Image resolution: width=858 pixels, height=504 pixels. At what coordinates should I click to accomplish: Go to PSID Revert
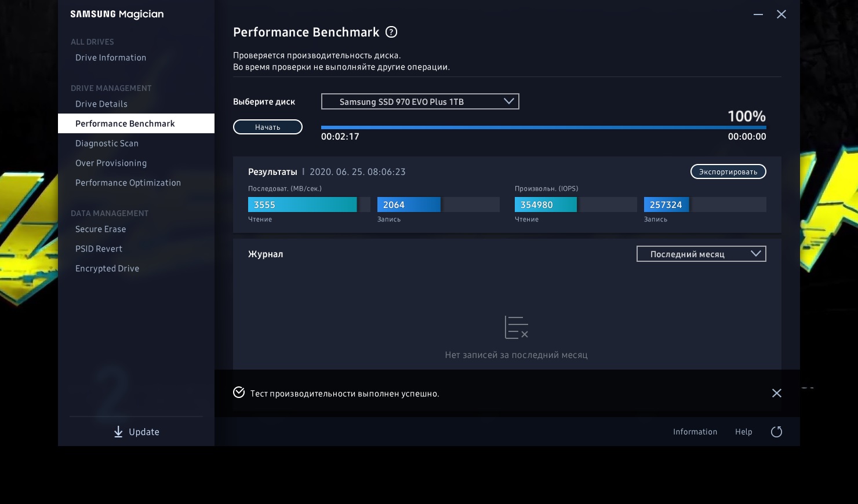[x=99, y=249]
